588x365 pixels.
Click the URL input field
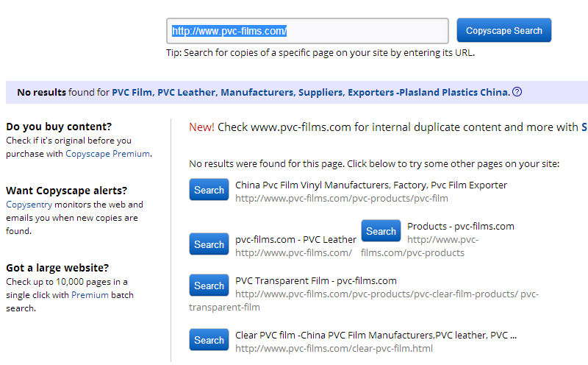(307, 31)
